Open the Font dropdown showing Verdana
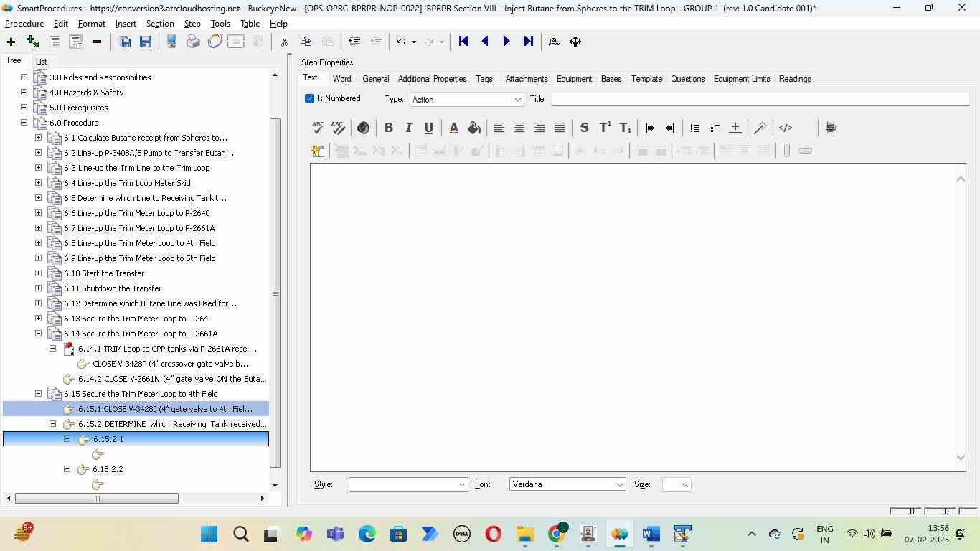The width and height of the screenshot is (980, 551). (x=567, y=485)
